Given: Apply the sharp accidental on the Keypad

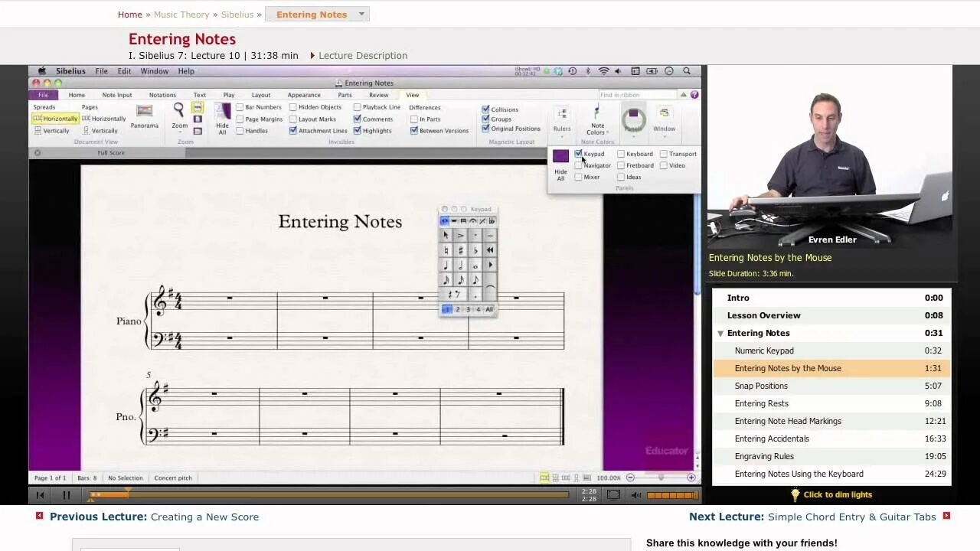Looking at the screenshot, I should tap(460, 250).
